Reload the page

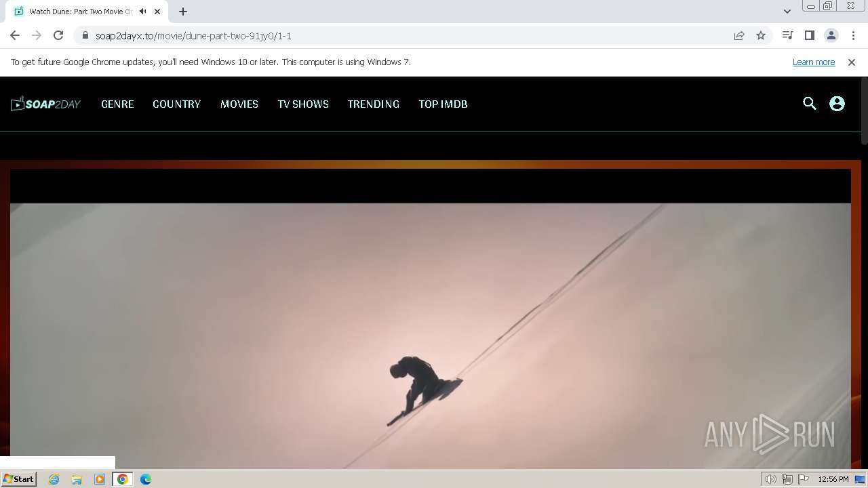tap(58, 35)
